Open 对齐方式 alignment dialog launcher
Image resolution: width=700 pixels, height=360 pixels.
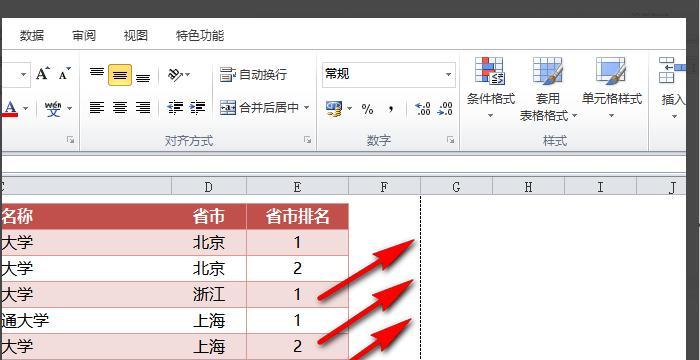click(x=308, y=140)
